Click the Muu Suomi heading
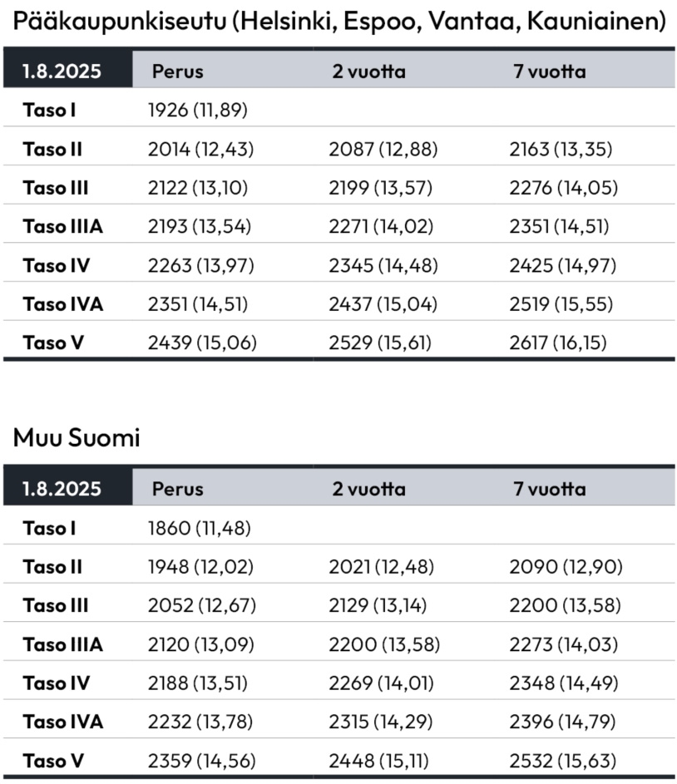Screen dimensions: 677x784 [77, 437]
